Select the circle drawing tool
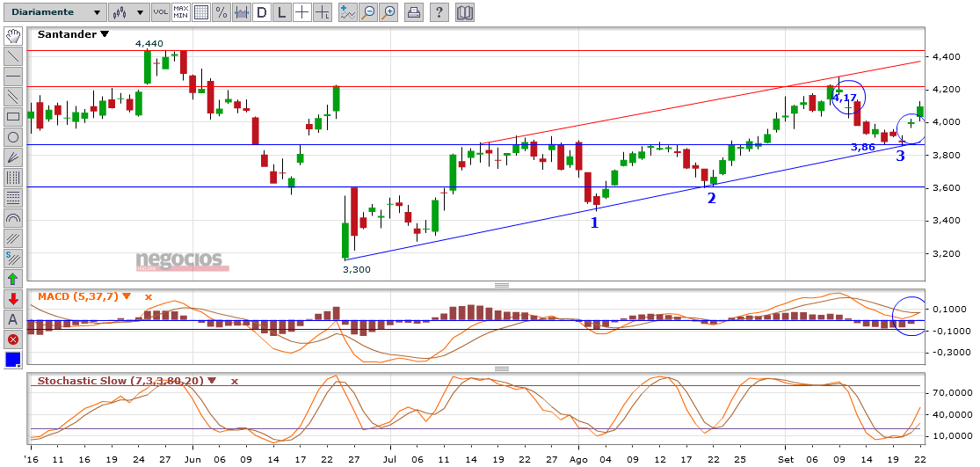980x467 pixels. click(x=13, y=137)
